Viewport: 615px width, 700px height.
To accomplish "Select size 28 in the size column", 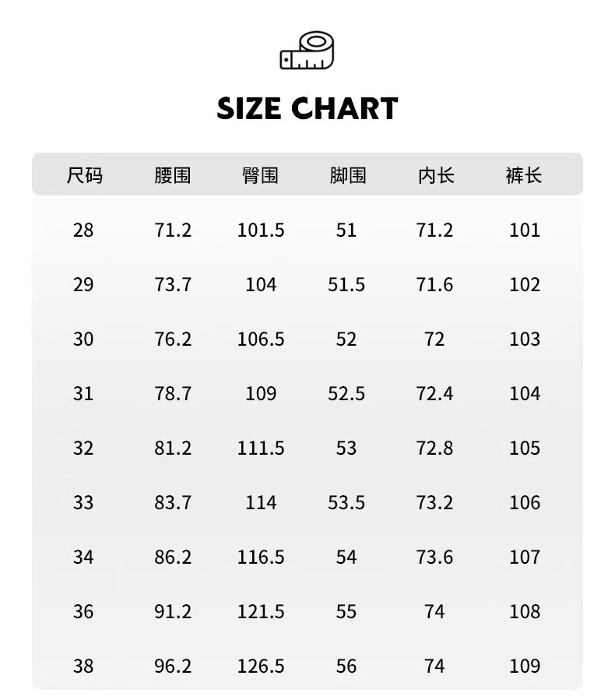I will pyautogui.click(x=83, y=230).
